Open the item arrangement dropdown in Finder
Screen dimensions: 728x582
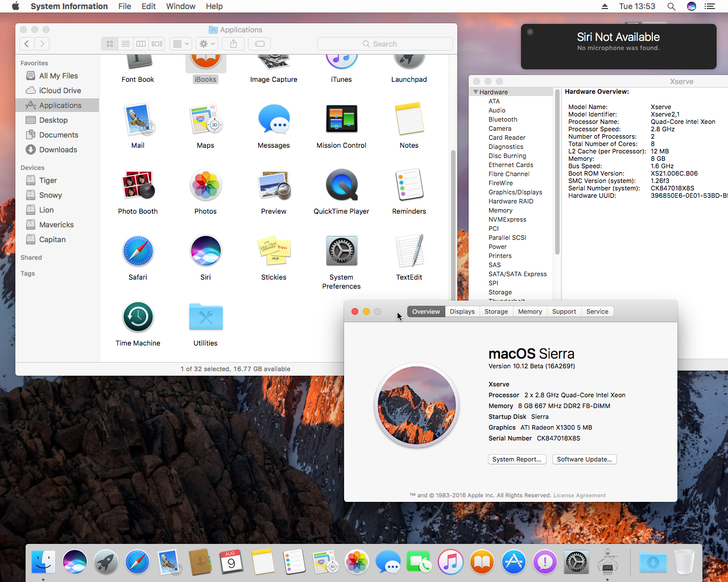[x=180, y=44]
